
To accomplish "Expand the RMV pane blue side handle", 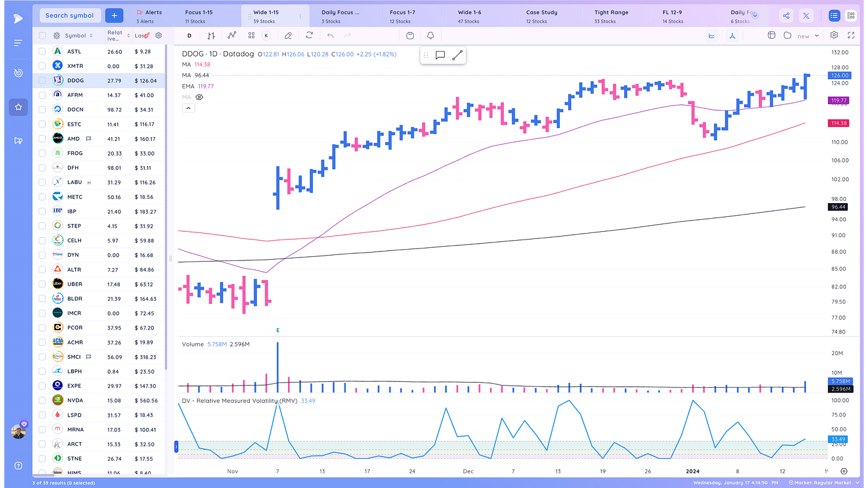I will coord(176,446).
